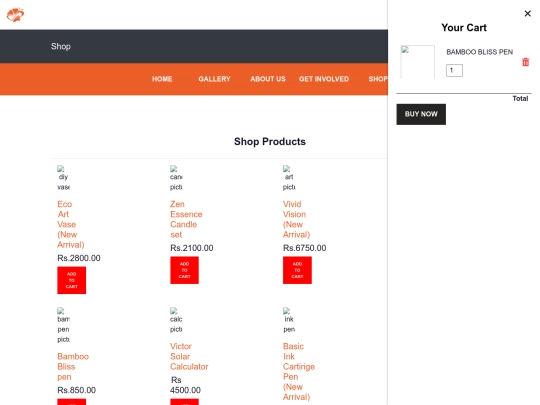Open the Eco Art Vase product link

point(71,224)
